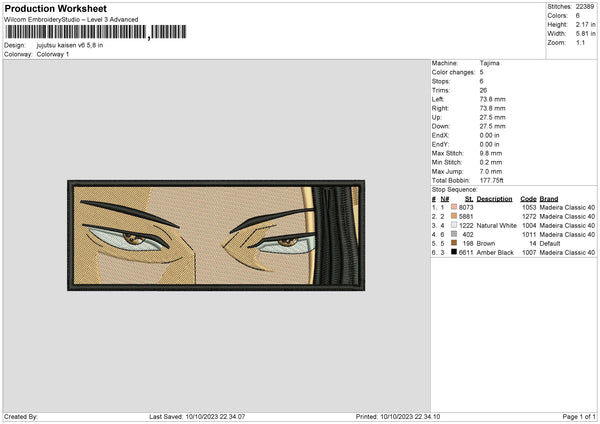This screenshot has height=424, width=600.
Task: Click the EndX value 0.00 in
Action: tap(489, 135)
